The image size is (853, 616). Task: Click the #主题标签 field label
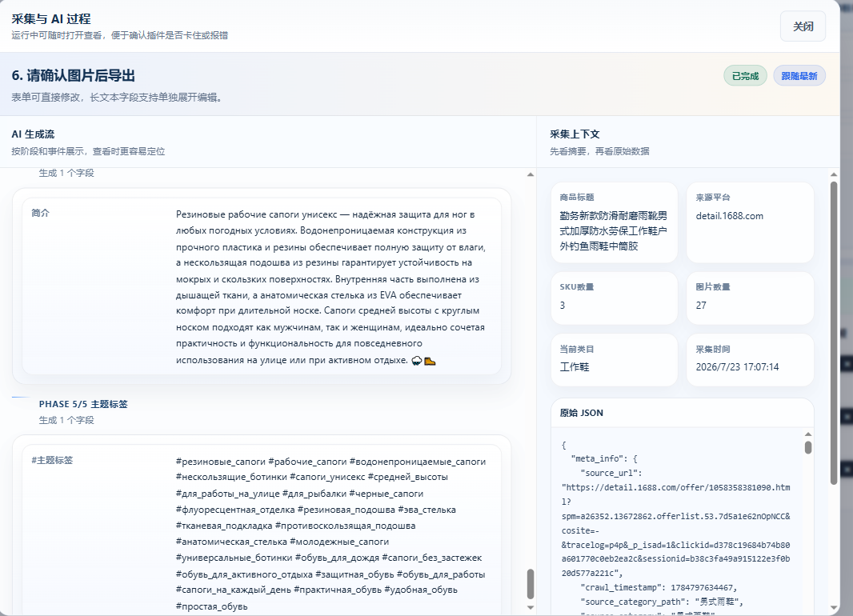click(x=52, y=460)
